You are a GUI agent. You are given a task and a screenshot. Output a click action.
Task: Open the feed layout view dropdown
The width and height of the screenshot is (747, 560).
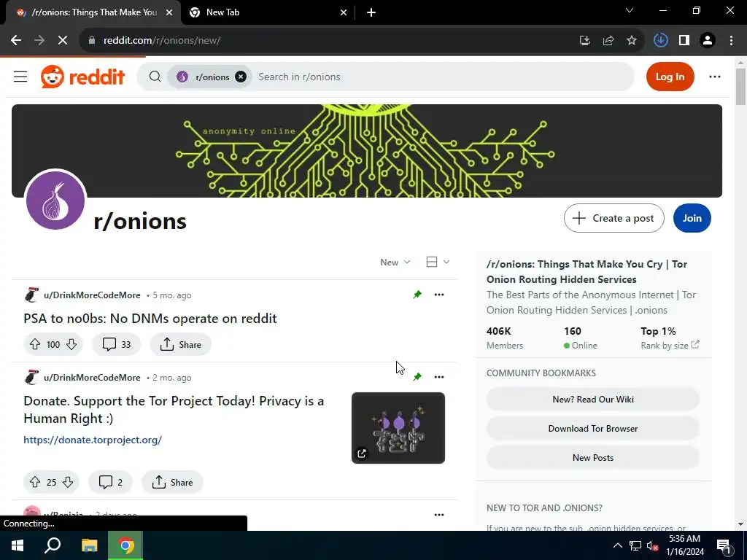coord(438,262)
